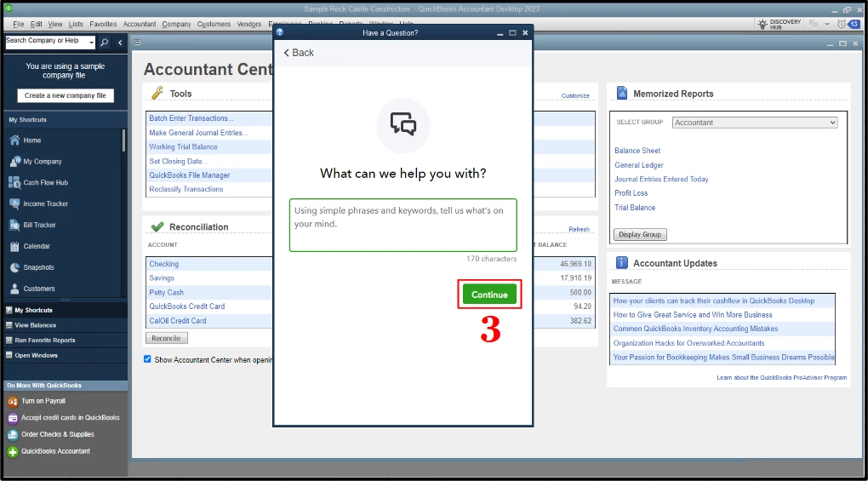Click the Turn on Payroll icon
Viewport: 868px width, 481px height.
pyautogui.click(x=12, y=401)
